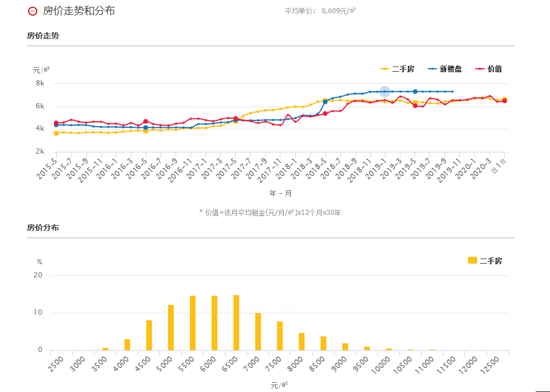The height and width of the screenshot is (392, 550).
Task: Click the 7000 price distribution bar
Action: tap(258, 331)
